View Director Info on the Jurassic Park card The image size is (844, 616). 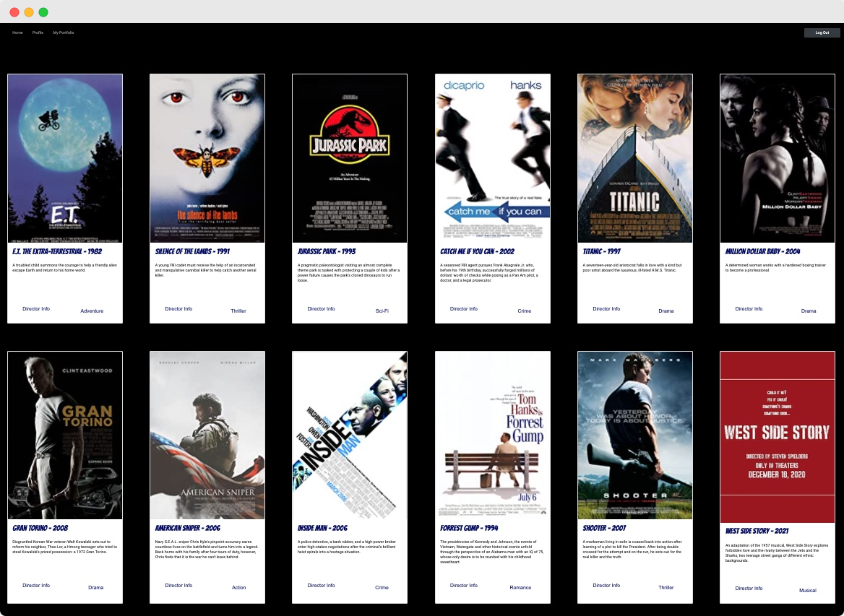pos(322,309)
